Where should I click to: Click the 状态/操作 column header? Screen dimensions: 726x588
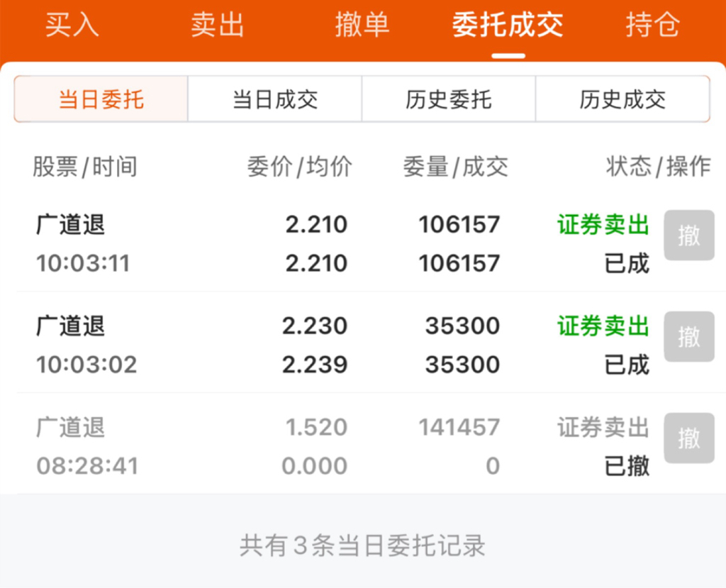point(659,167)
